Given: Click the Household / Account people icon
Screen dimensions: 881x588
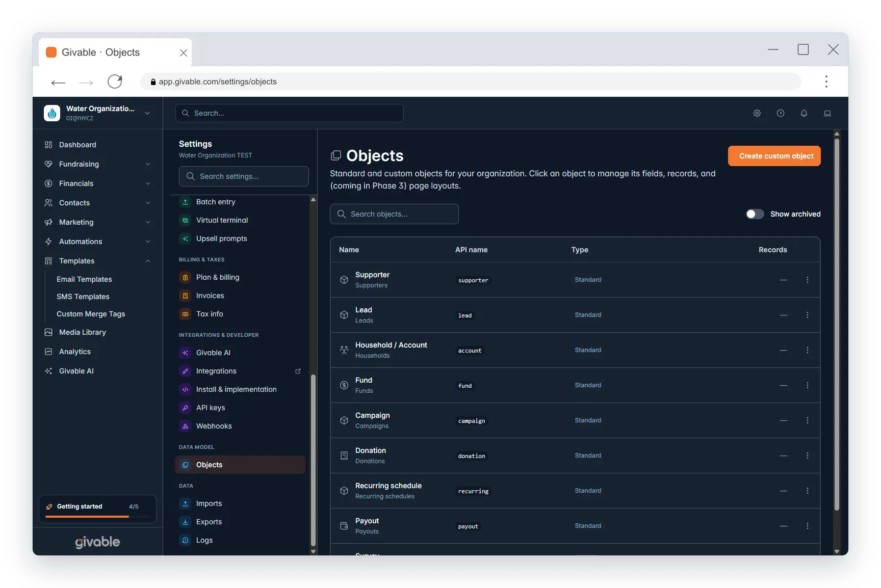Looking at the screenshot, I should [x=344, y=350].
